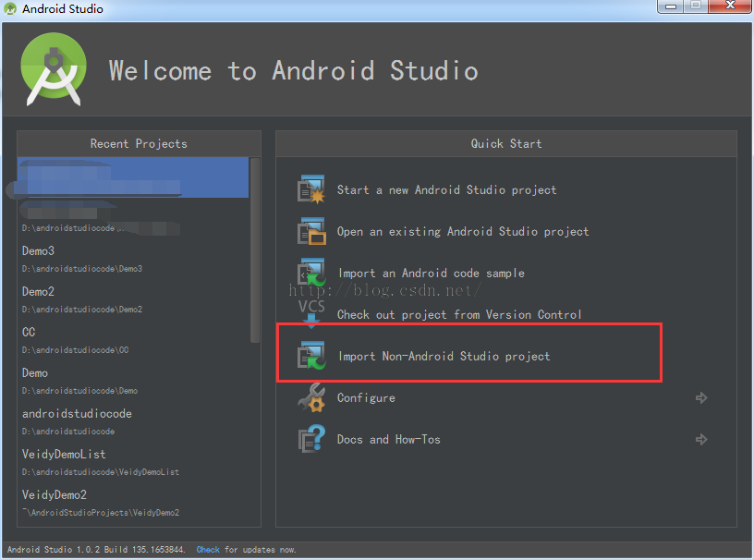Click the Start a new project icon
This screenshot has height=560, width=754.
coord(311,189)
